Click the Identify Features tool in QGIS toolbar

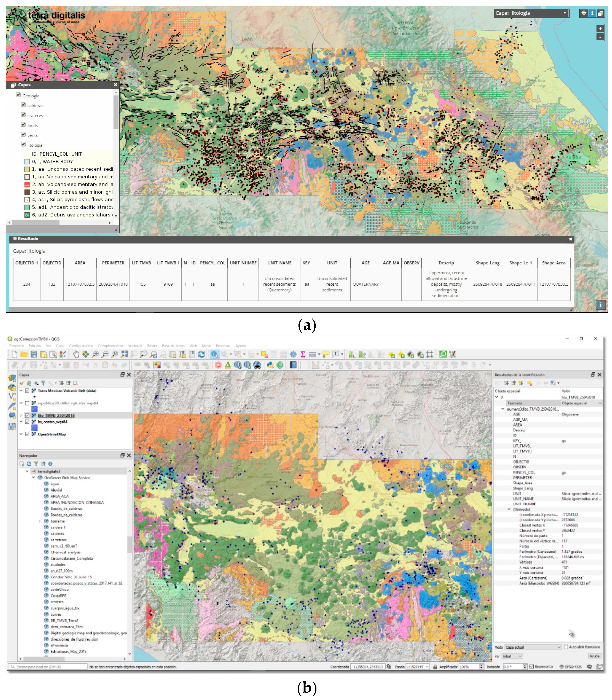(x=214, y=354)
